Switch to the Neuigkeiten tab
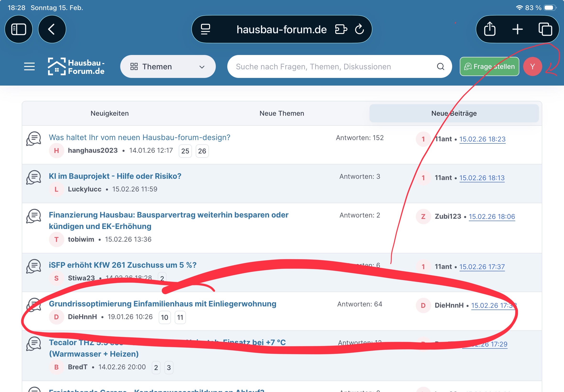 pos(109,113)
